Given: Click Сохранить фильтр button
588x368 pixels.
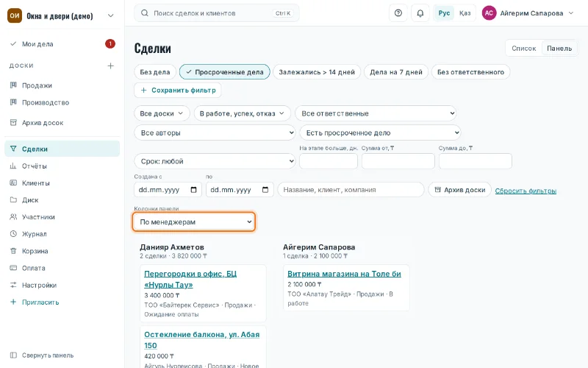Looking at the screenshot, I should coord(178,90).
